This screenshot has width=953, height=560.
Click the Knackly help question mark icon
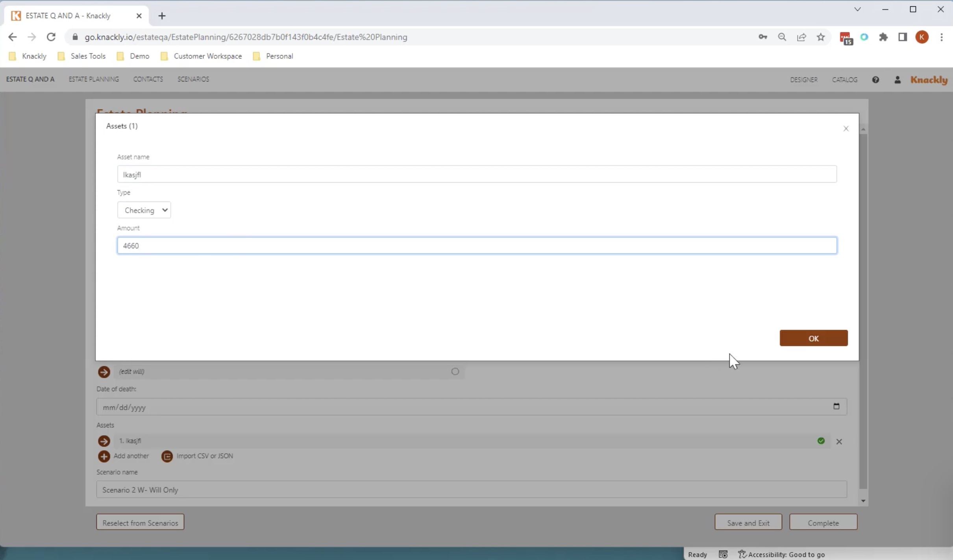pos(875,79)
